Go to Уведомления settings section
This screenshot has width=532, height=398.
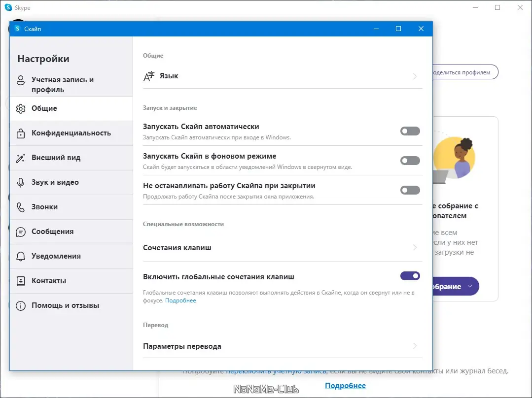click(71, 256)
